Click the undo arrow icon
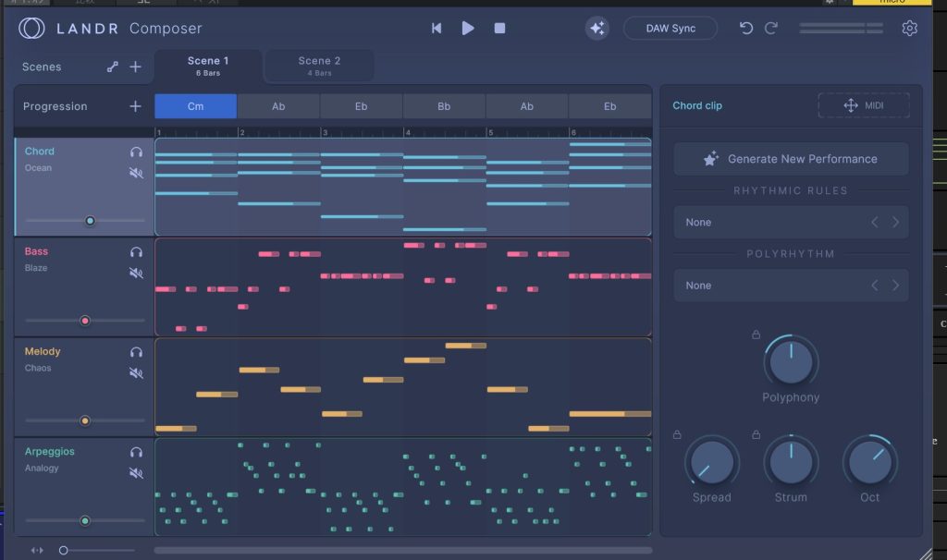Image resolution: width=947 pixels, height=560 pixels. [746, 29]
